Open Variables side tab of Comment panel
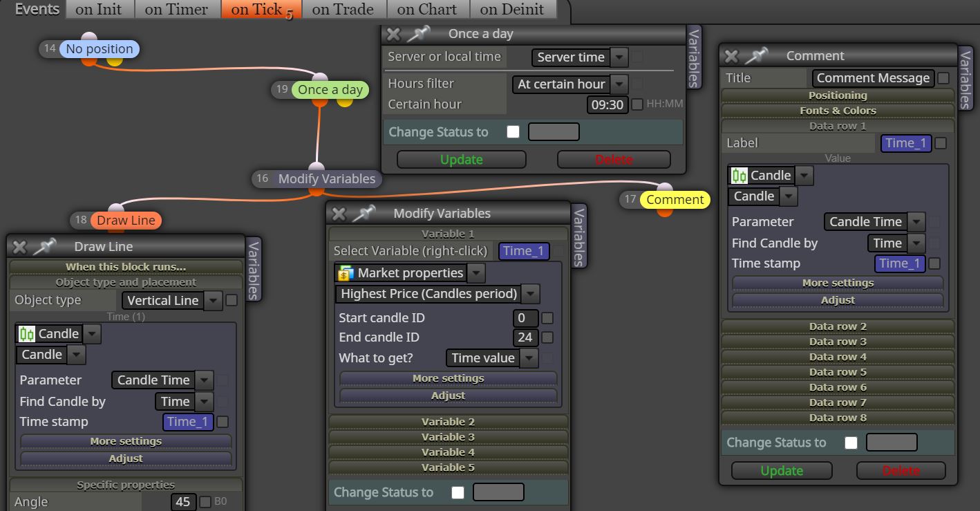This screenshot has width=980, height=511. point(965,79)
